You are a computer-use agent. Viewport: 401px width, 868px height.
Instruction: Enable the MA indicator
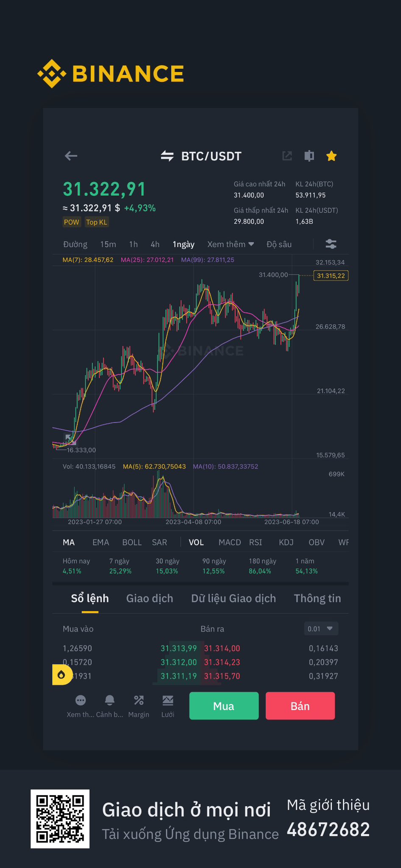coord(69,542)
